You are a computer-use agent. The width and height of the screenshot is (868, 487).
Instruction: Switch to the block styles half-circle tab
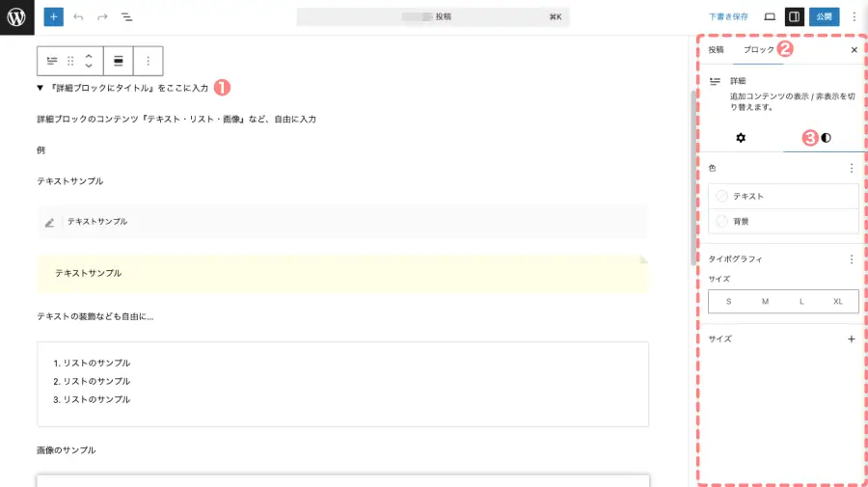pyautogui.click(x=826, y=138)
